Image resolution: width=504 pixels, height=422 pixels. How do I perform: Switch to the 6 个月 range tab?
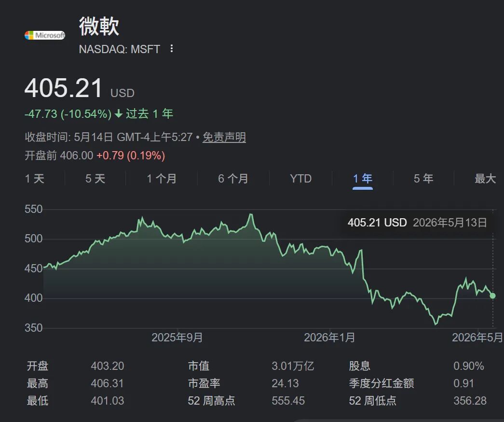[x=233, y=179]
